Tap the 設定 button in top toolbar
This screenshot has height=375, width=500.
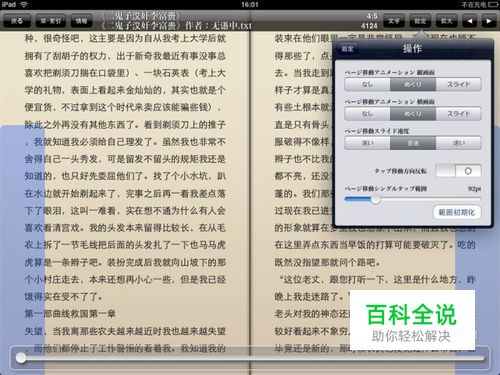coord(420,21)
